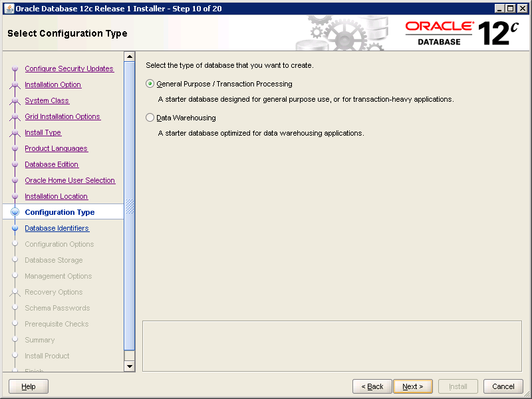This screenshot has width=532, height=399.
Task: Open the Install Type step
Action: pos(43,132)
